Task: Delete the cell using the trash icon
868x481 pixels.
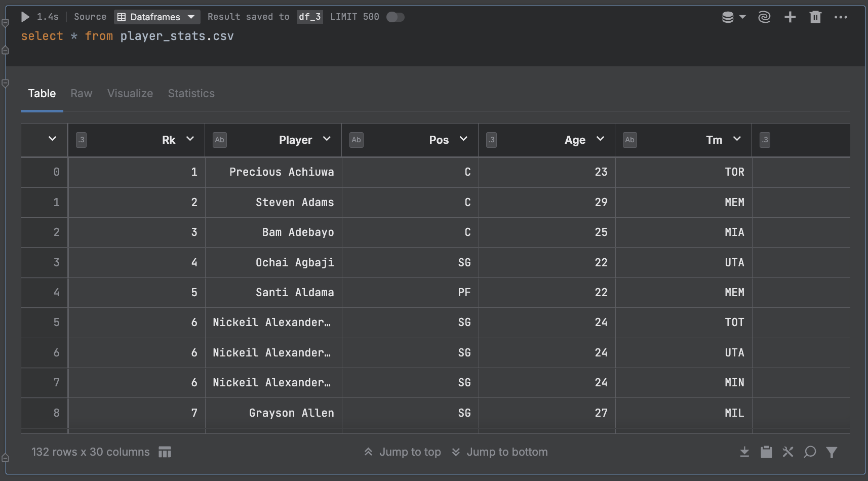Action: coord(815,17)
